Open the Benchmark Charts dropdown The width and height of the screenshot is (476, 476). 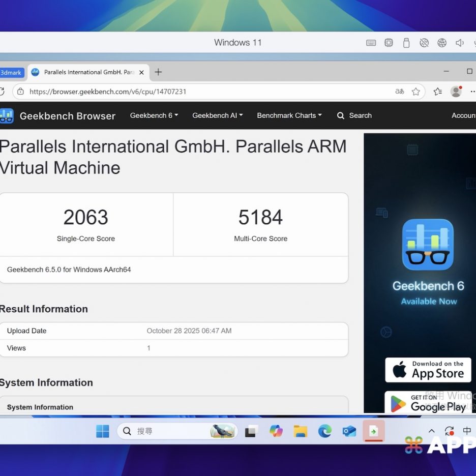coord(289,115)
